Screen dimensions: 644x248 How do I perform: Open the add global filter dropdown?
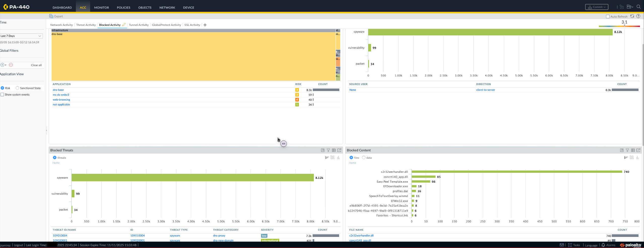(3, 65)
